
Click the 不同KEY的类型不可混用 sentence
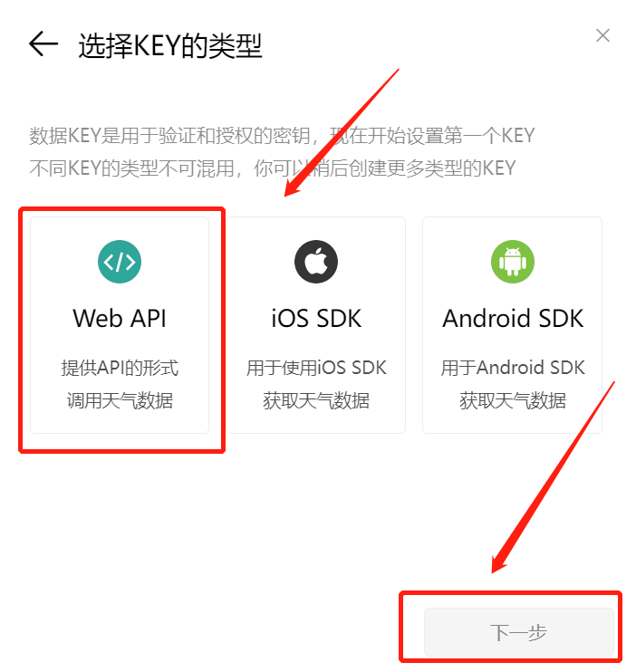pyautogui.click(x=131, y=168)
